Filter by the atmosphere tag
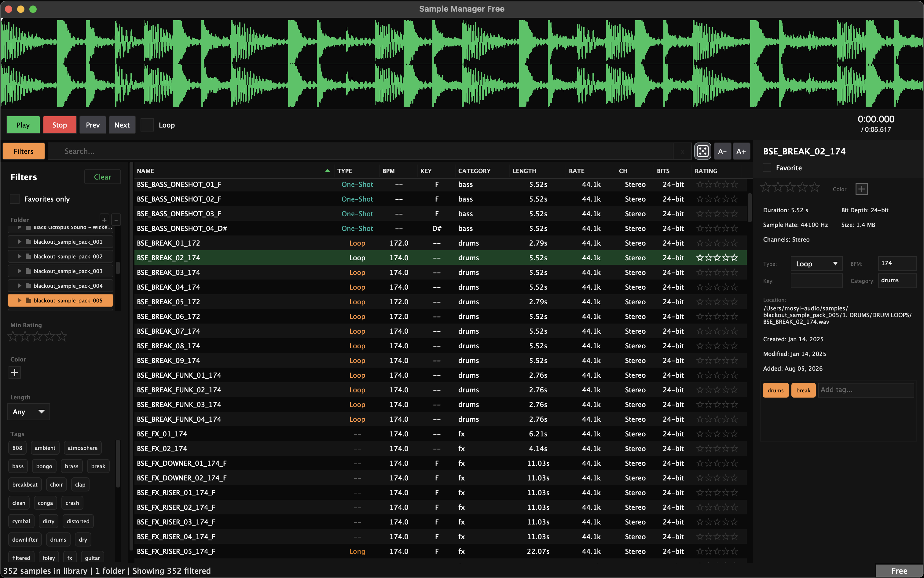924x578 pixels. click(82, 448)
